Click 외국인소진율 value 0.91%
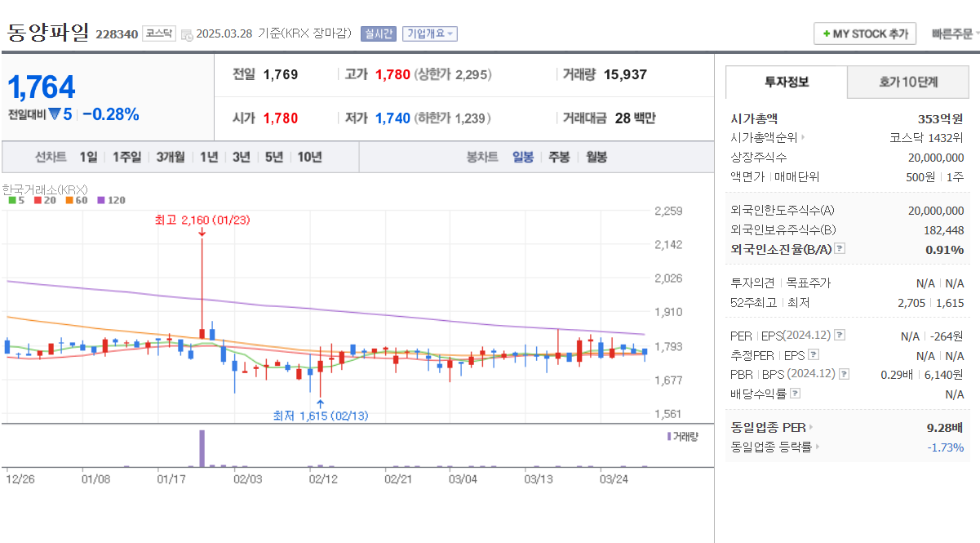Viewport: 980px width, 543px height. tap(945, 249)
